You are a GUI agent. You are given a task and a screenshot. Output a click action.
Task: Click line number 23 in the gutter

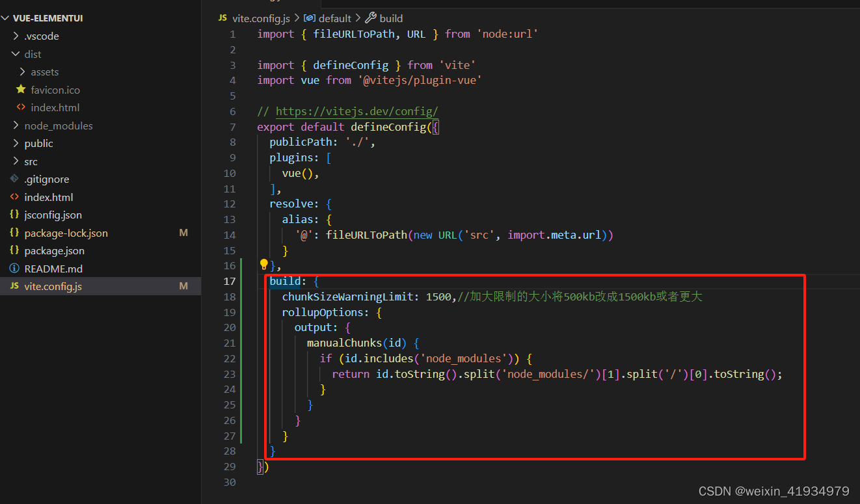pyautogui.click(x=229, y=374)
